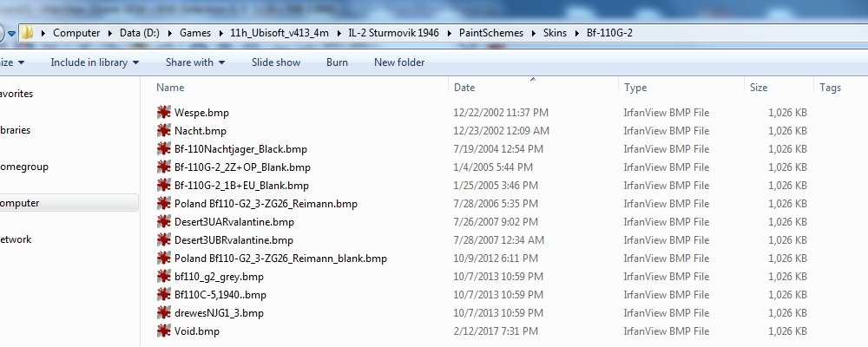Navigate to Data (D:) breadcrumb

coord(140,33)
